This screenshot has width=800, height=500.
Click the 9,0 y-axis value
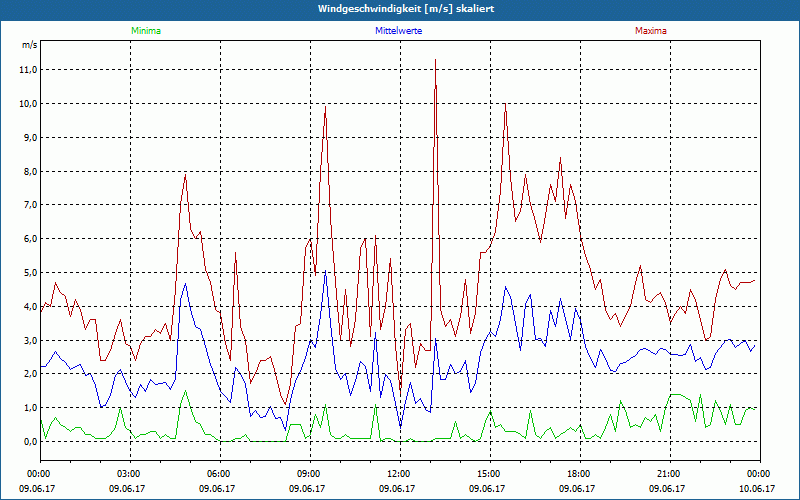(31, 138)
